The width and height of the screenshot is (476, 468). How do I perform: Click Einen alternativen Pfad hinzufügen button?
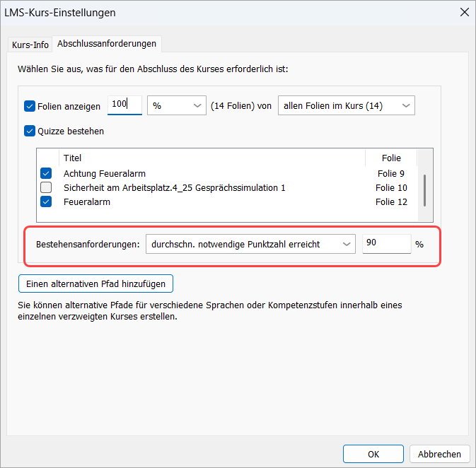coord(95,283)
